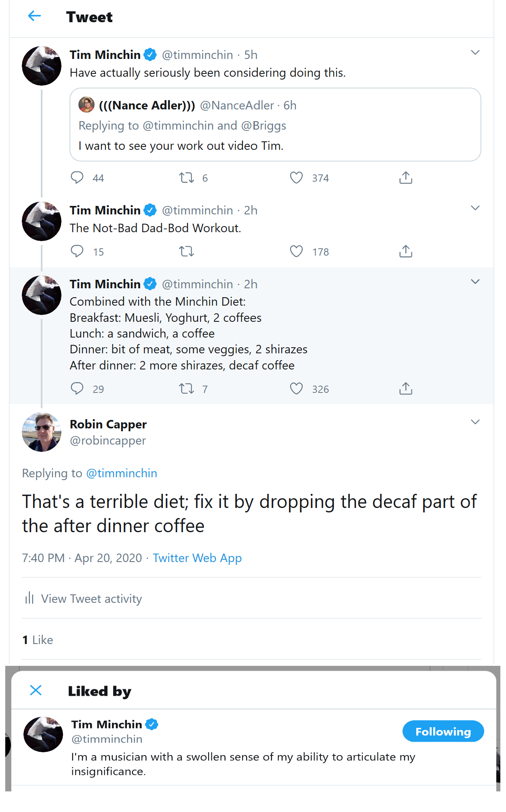
Task: Expand the menu chevron on Robin Capper's tweet
Action: tap(475, 422)
